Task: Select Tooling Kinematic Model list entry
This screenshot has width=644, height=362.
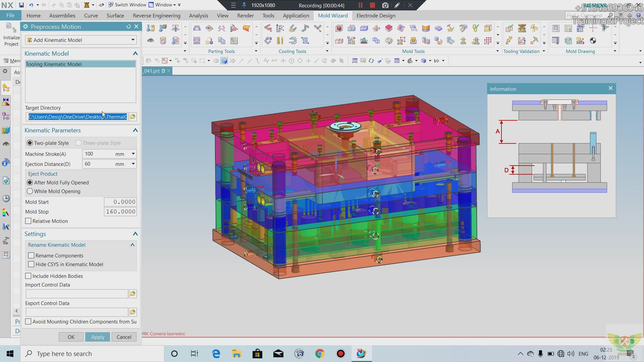Action: coord(80,64)
